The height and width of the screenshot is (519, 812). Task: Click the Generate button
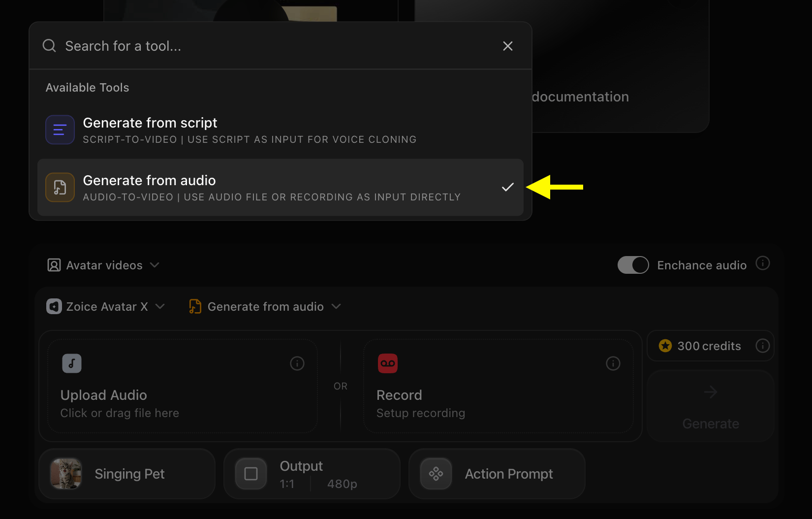click(x=711, y=406)
